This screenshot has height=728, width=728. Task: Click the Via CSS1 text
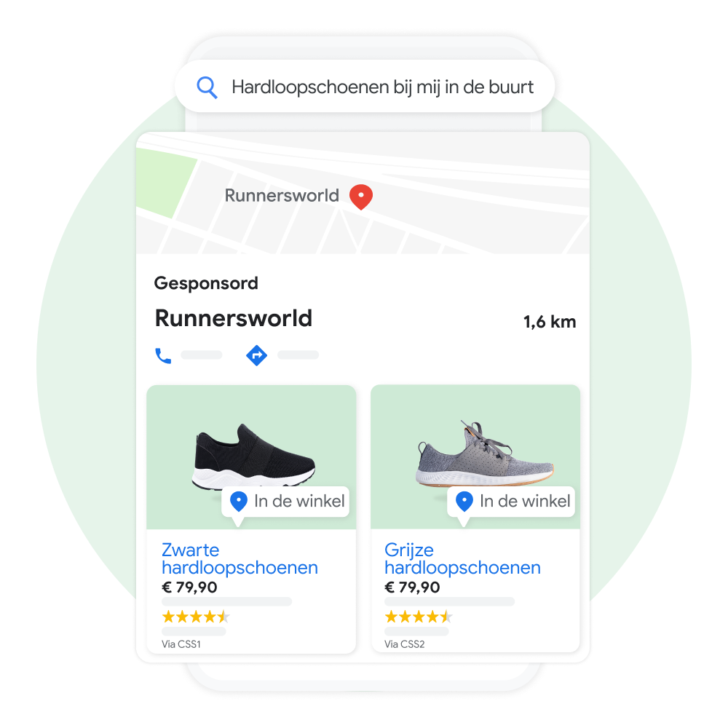click(x=181, y=644)
